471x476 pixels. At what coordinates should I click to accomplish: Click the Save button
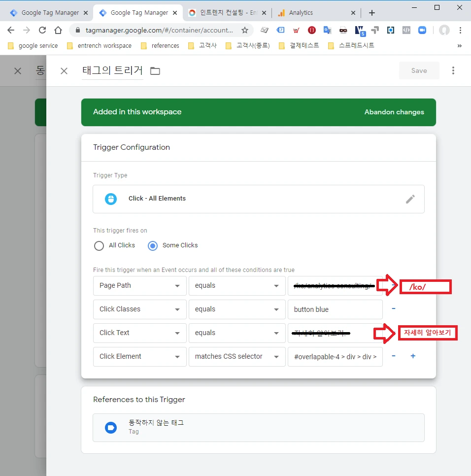pyautogui.click(x=419, y=70)
